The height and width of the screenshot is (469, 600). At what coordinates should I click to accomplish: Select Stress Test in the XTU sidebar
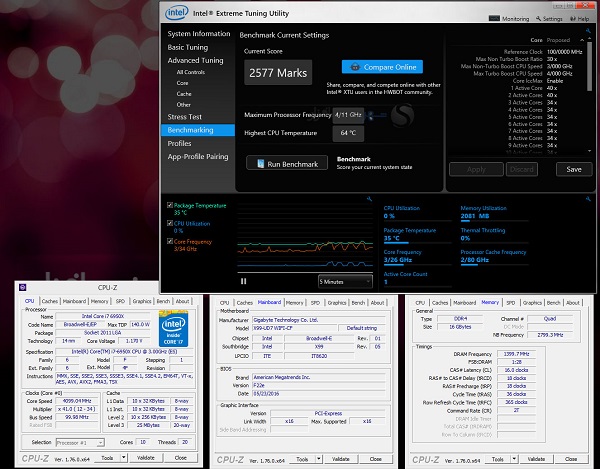187,116
